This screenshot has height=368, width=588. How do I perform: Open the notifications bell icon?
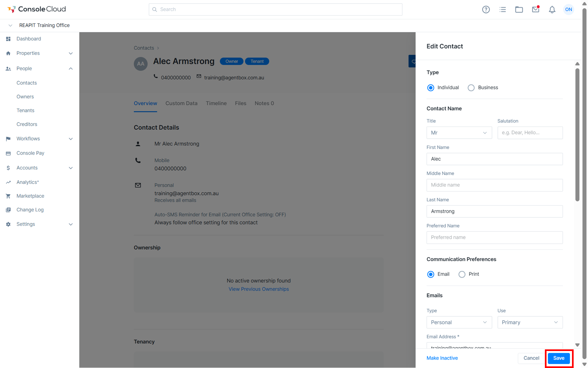tap(552, 9)
